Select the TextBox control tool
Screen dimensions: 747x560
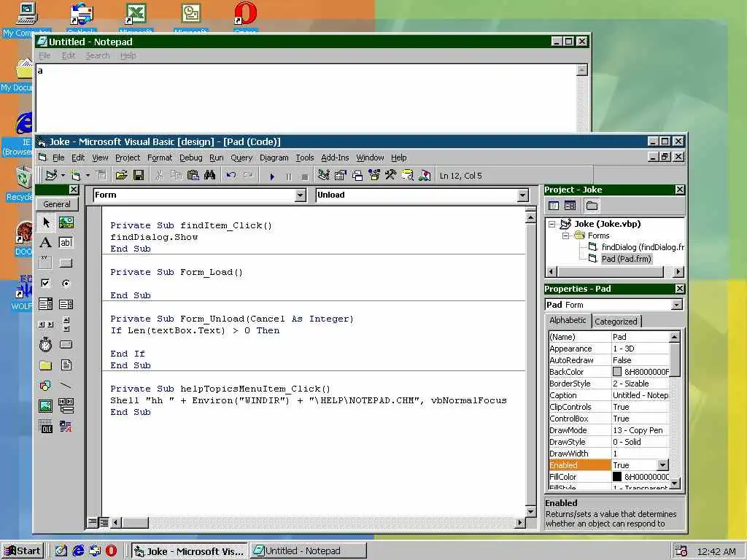point(66,242)
